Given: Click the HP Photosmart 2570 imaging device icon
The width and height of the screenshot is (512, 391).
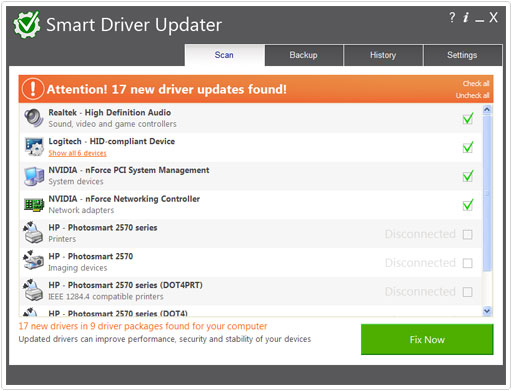Looking at the screenshot, I should pyautogui.click(x=33, y=260).
